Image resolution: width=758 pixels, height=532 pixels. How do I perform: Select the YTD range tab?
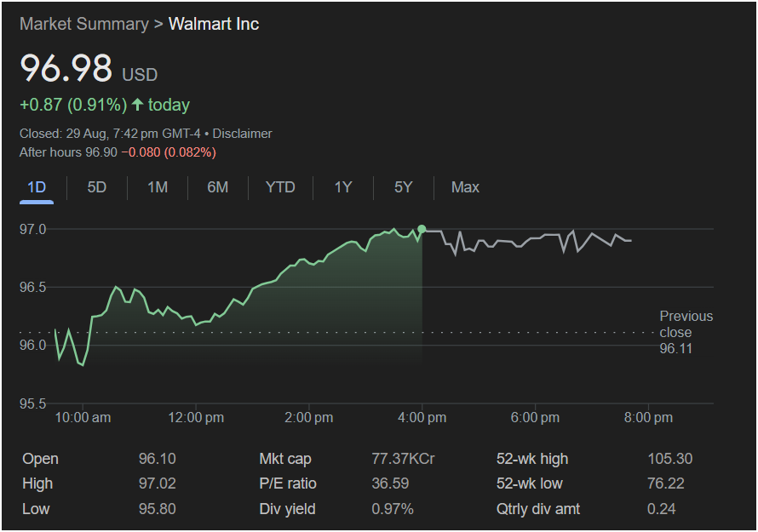(x=280, y=187)
